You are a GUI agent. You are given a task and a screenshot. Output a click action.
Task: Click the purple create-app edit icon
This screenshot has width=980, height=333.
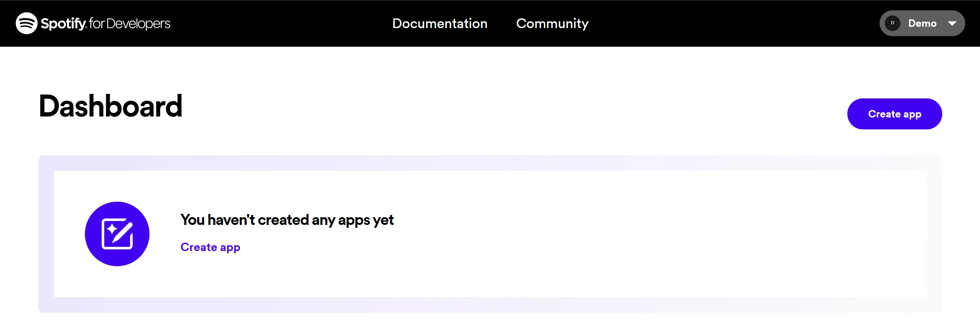pyautogui.click(x=117, y=233)
